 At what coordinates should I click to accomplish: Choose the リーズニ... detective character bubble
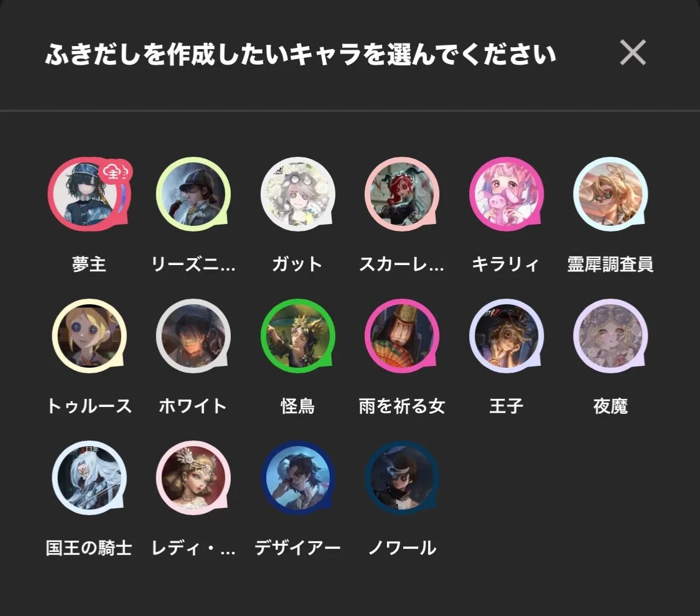(193, 194)
